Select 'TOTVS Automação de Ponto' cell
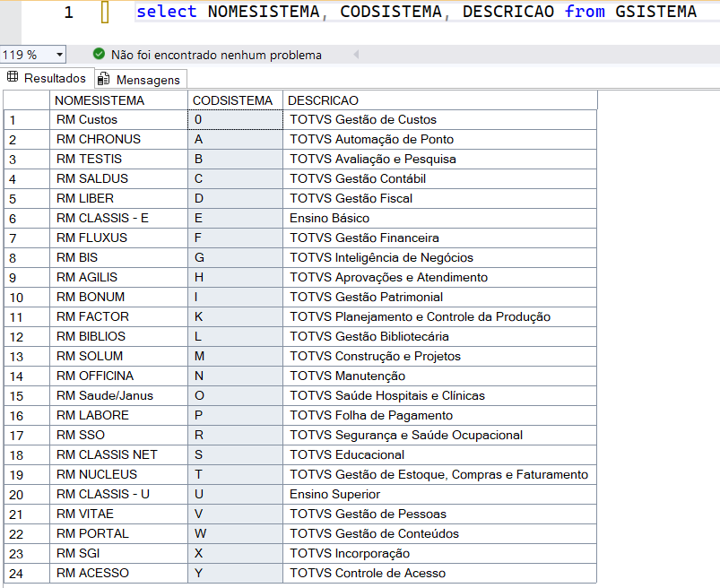 tap(440, 140)
